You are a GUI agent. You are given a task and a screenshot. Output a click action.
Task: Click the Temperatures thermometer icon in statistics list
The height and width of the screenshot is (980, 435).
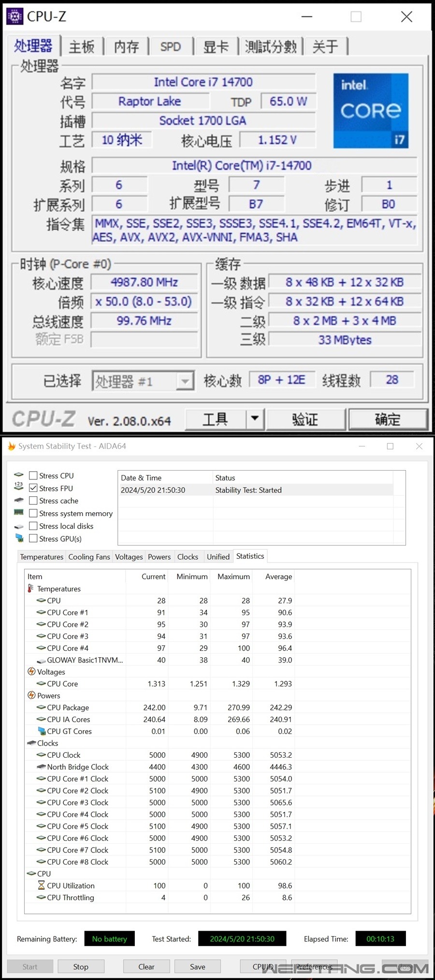31,588
